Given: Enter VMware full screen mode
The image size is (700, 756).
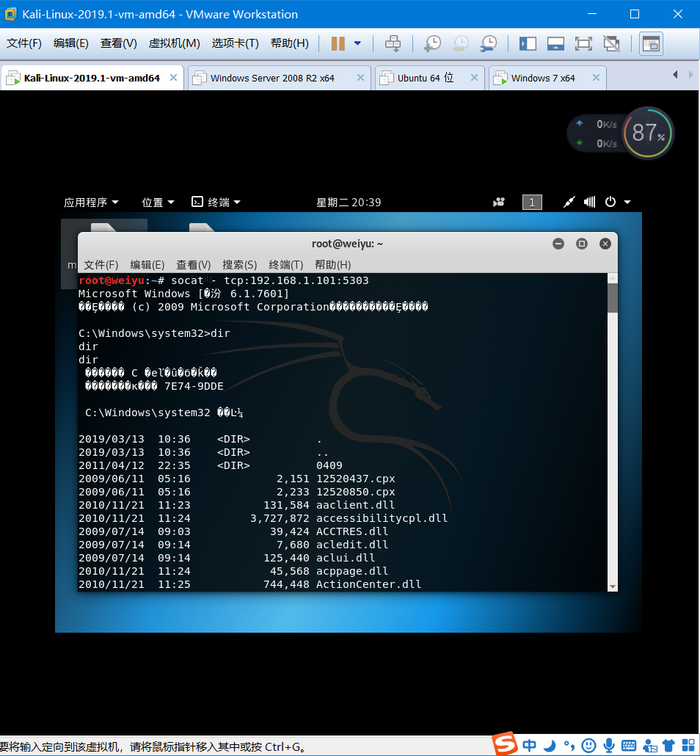Looking at the screenshot, I should point(583,44).
